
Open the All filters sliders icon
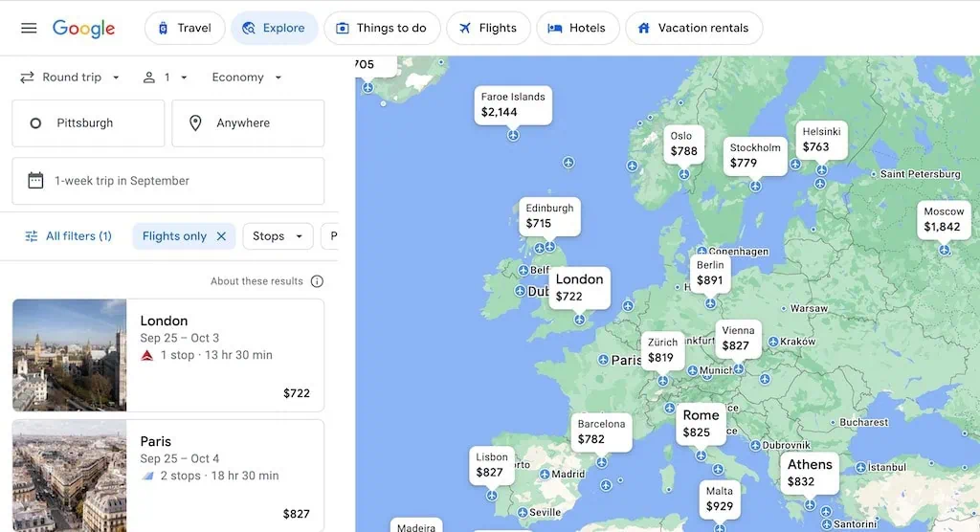32,236
